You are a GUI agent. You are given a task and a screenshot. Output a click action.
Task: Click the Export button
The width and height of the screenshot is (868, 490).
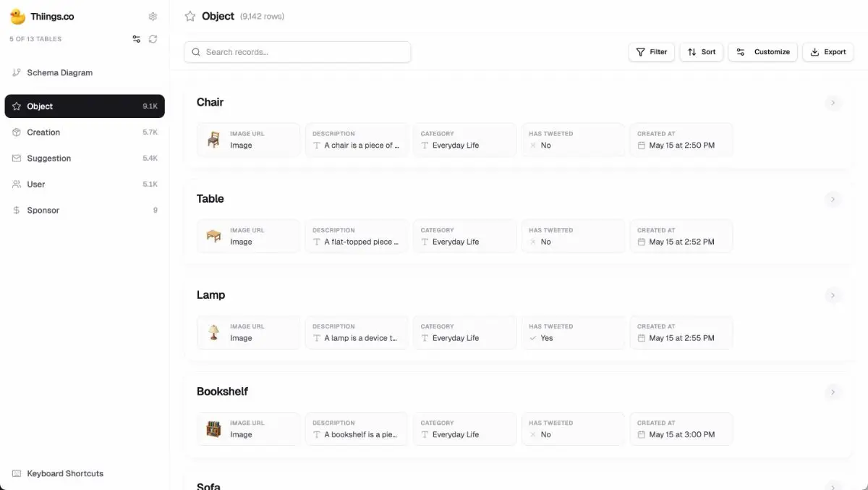827,52
